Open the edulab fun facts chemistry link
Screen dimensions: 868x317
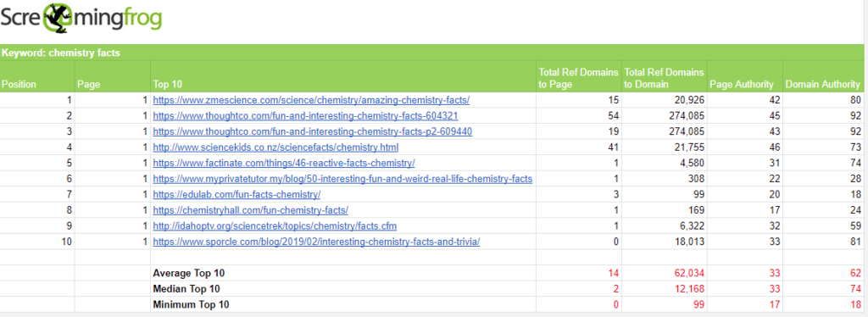click(x=237, y=194)
